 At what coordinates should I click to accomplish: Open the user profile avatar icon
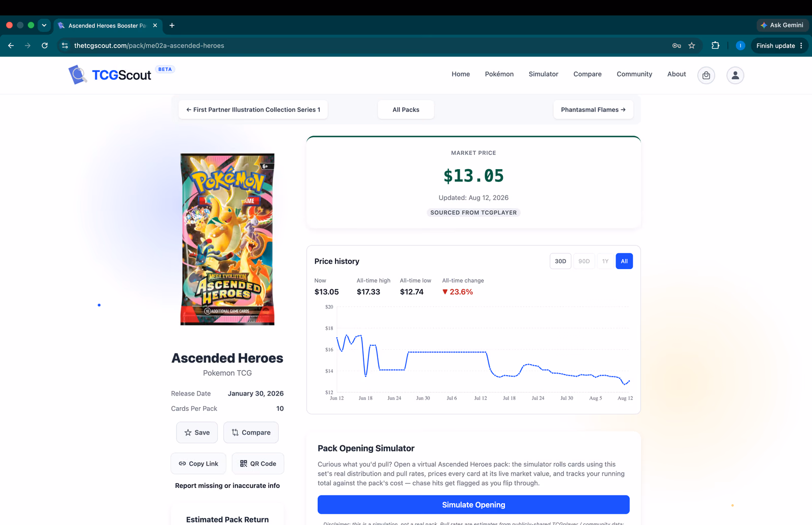735,75
